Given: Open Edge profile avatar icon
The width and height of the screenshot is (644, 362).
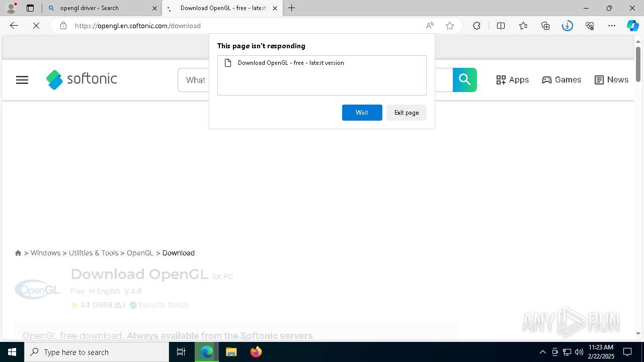Looking at the screenshot, I should click(x=11, y=8).
